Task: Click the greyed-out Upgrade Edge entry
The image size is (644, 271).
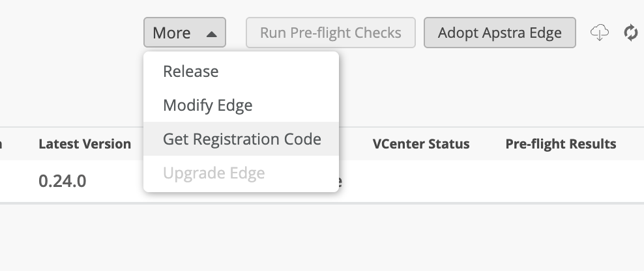Action: tap(214, 173)
